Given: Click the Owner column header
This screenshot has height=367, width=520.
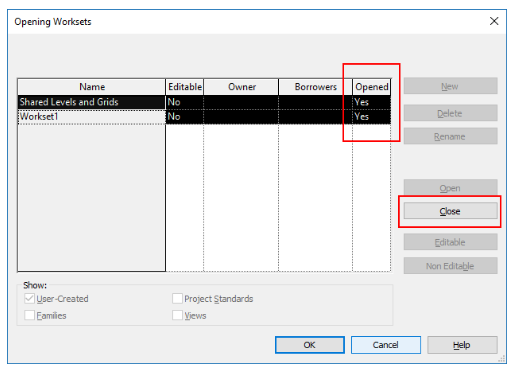Looking at the screenshot, I should pyautogui.click(x=241, y=87).
